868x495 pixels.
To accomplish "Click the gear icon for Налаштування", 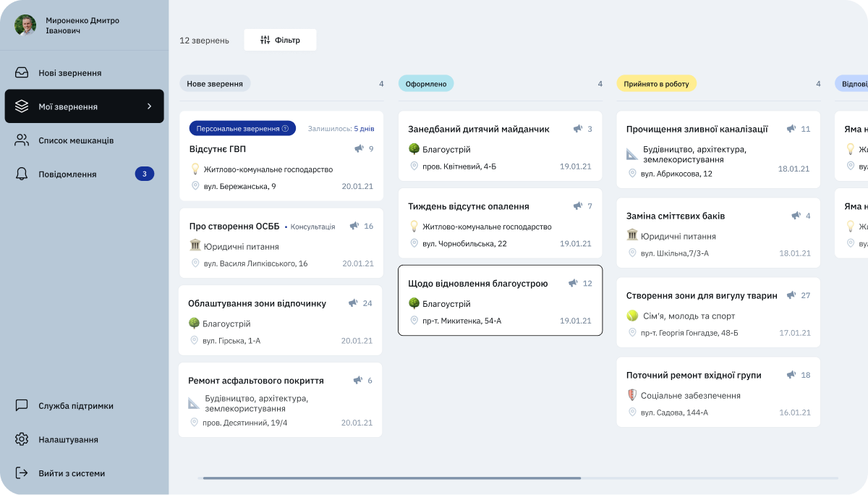I will coord(22,439).
